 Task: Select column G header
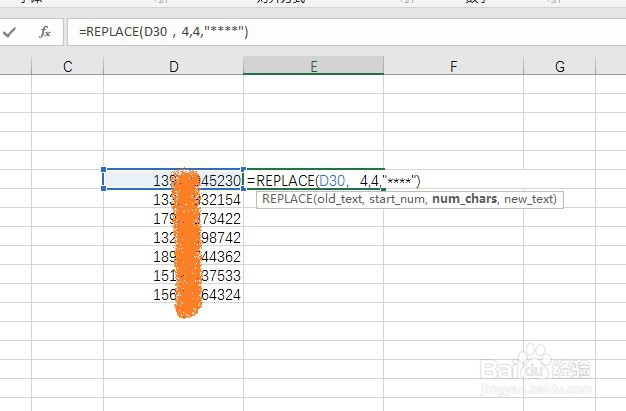[x=559, y=66]
